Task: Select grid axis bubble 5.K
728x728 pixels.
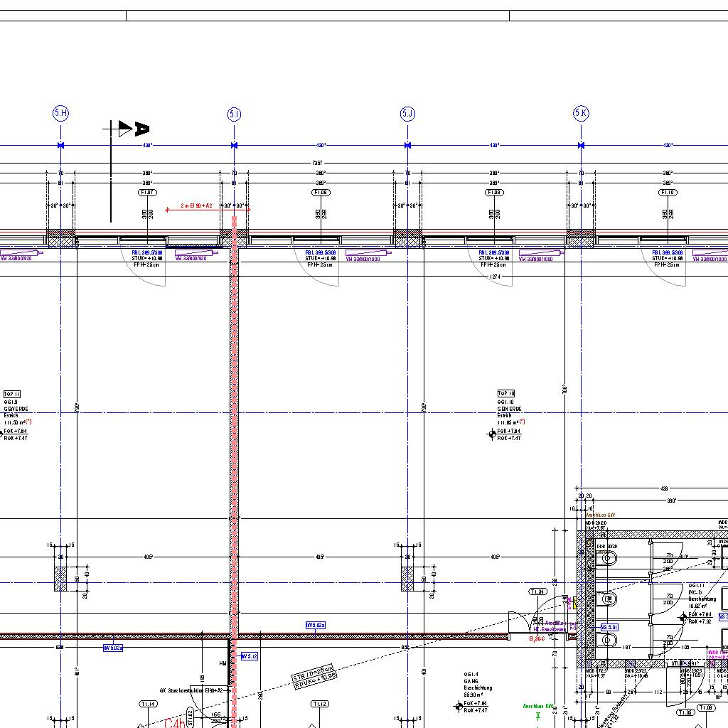Action: [581, 113]
